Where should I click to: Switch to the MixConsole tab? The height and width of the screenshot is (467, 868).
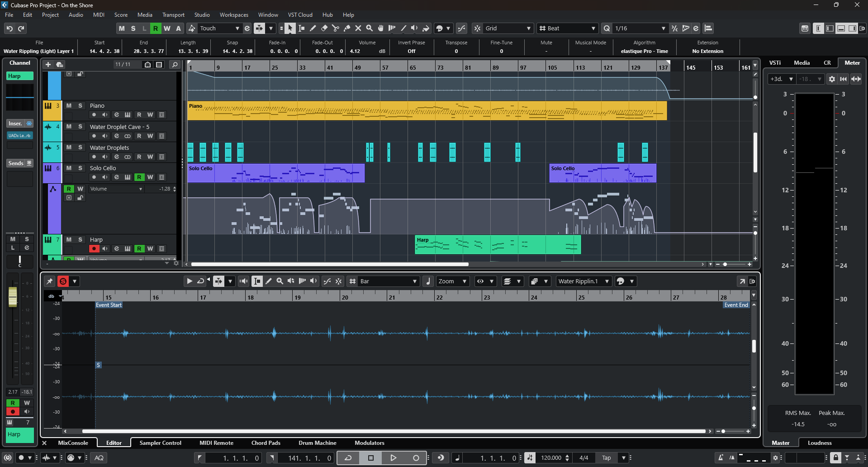pos(73,443)
